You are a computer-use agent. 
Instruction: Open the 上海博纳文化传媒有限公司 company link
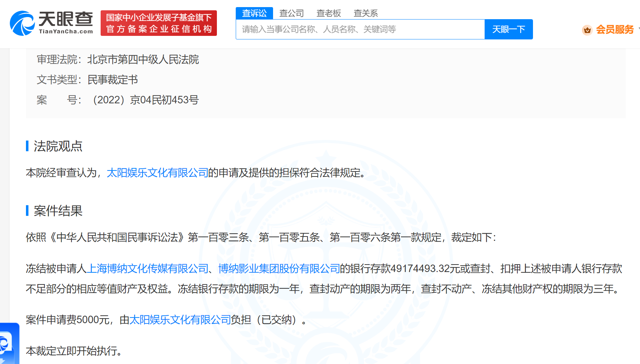pyautogui.click(x=148, y=268)
